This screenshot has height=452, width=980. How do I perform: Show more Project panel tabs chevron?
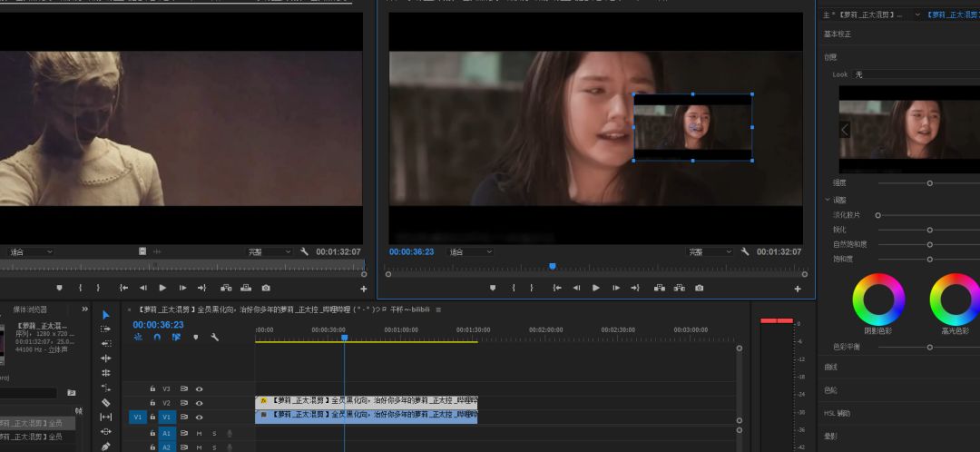pos(85,309)
